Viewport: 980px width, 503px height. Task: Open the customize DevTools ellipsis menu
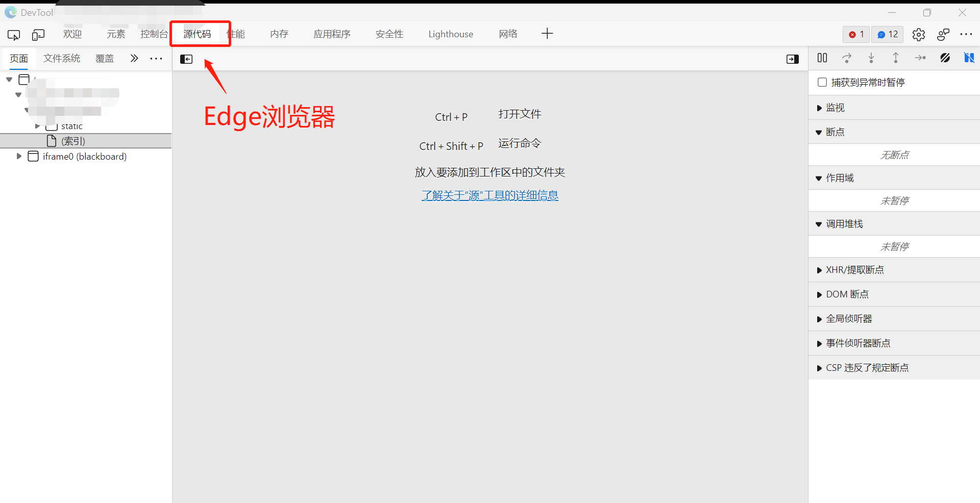[966, 34]
